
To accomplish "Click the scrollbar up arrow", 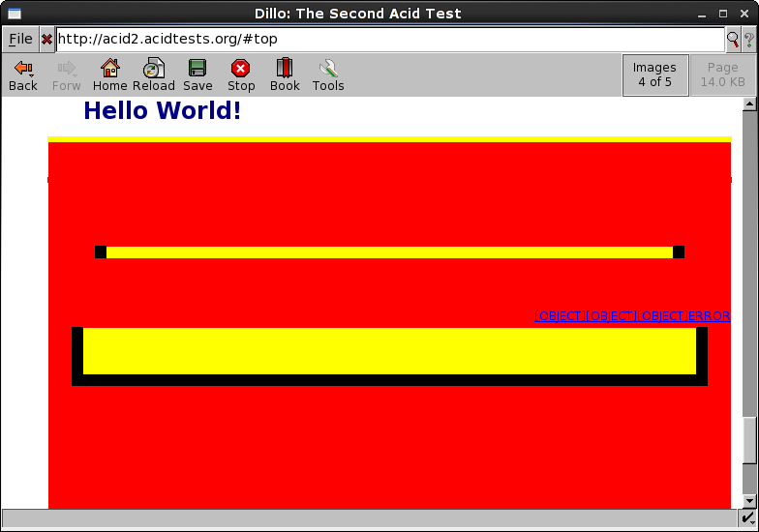I will coord(750,104).
